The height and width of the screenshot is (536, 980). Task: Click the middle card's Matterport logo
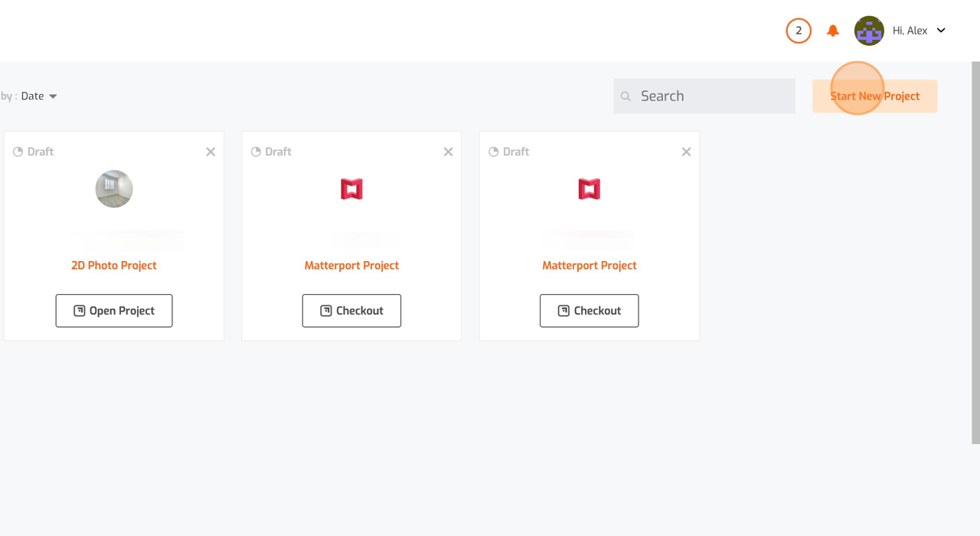click(x=351, y=189)
